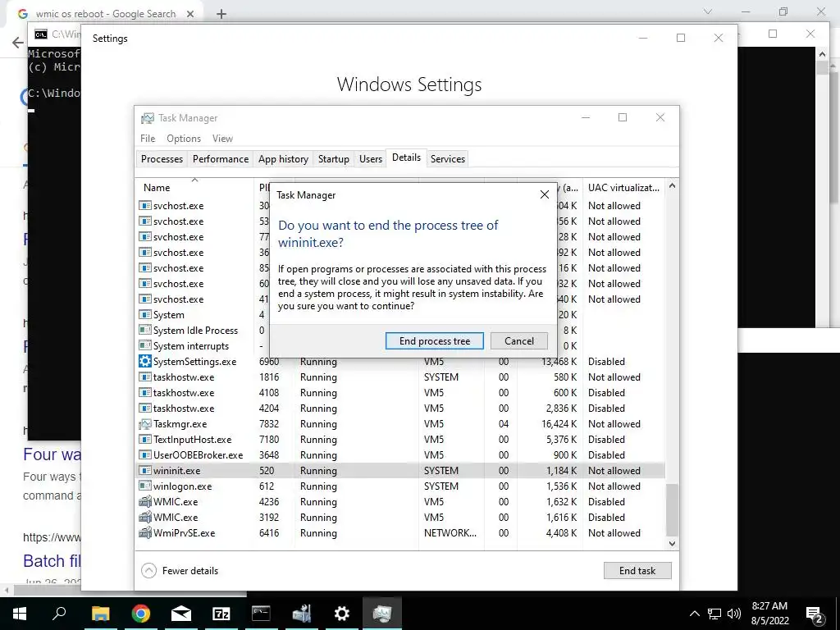Select the taskhostw.exe row with PID 4204

[400, 409]
